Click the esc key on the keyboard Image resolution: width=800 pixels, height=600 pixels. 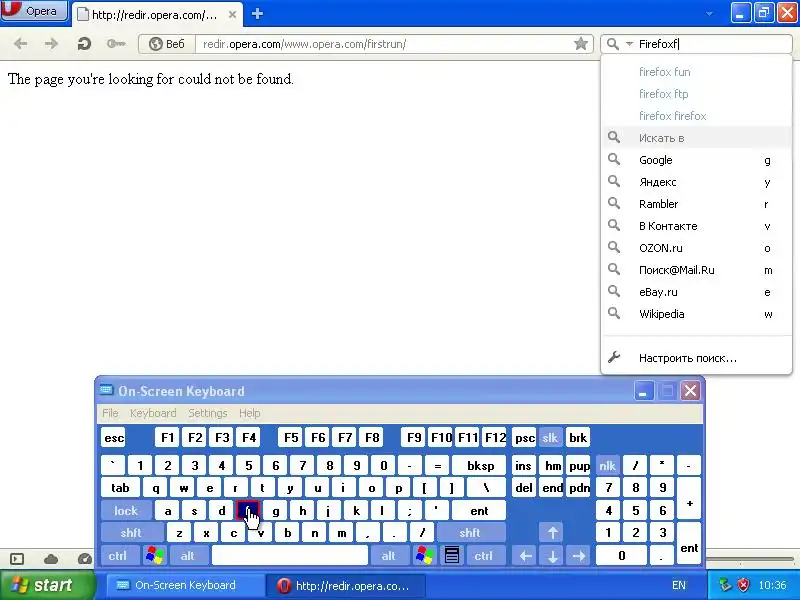point(113,438)
